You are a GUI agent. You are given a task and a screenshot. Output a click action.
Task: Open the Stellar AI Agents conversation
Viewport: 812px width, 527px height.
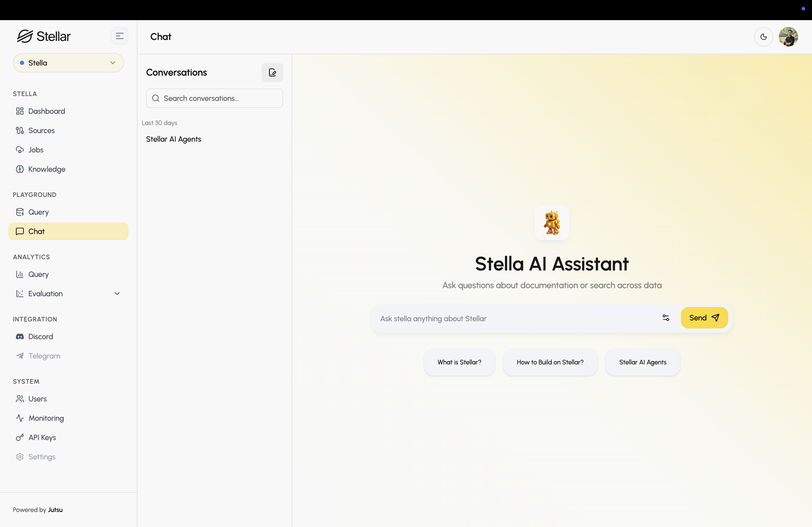point(174,139)
